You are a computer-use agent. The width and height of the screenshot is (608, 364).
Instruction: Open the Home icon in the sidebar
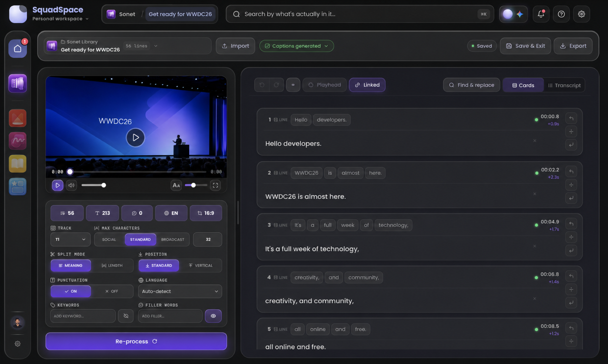pyautogui.click(x=18, y=49)
